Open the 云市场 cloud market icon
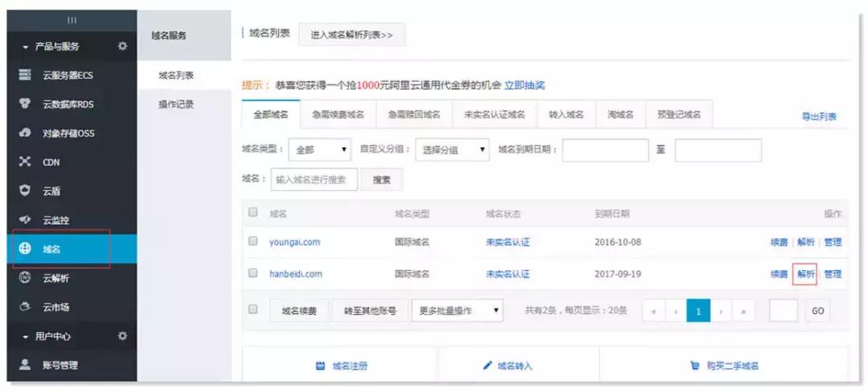868x392 pixels. coord(25,307)
